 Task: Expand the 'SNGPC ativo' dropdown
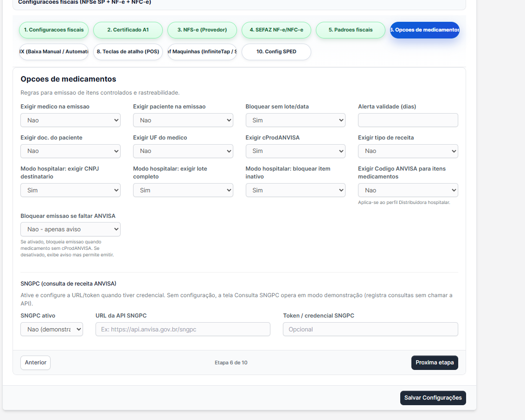click(x=51, y=329)
